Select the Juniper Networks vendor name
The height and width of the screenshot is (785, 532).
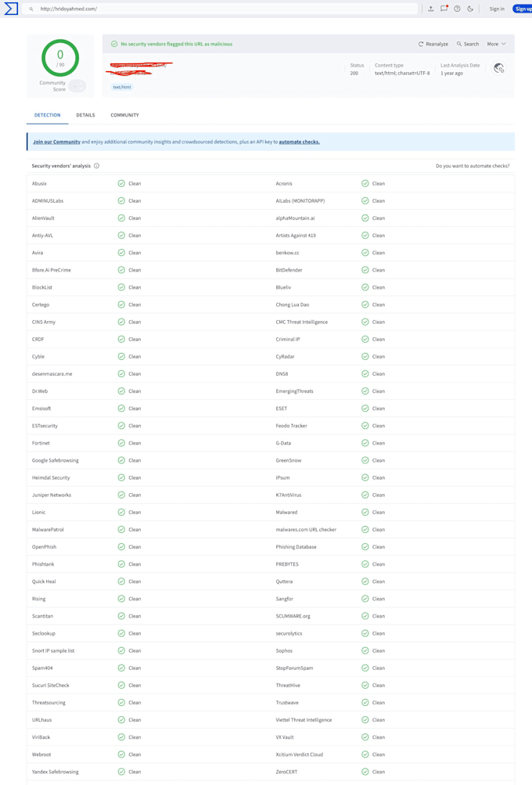point(52,495)
